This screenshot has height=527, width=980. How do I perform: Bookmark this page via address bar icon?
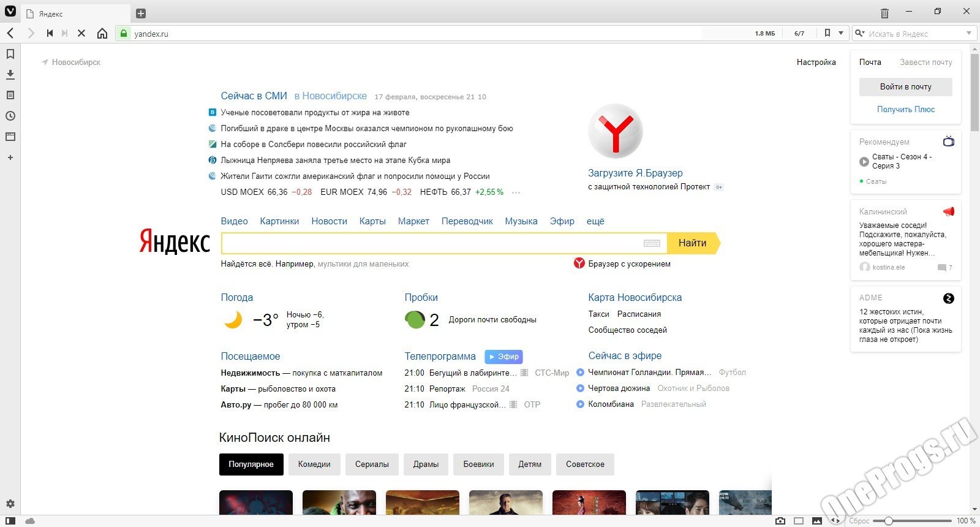point(827,33)
